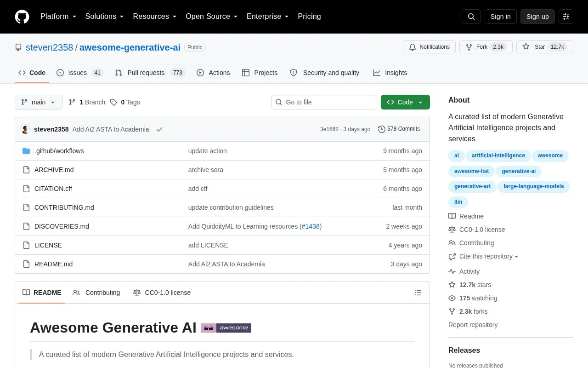Click the generative-art topic tag
The image size is (588, 368).
472,186
